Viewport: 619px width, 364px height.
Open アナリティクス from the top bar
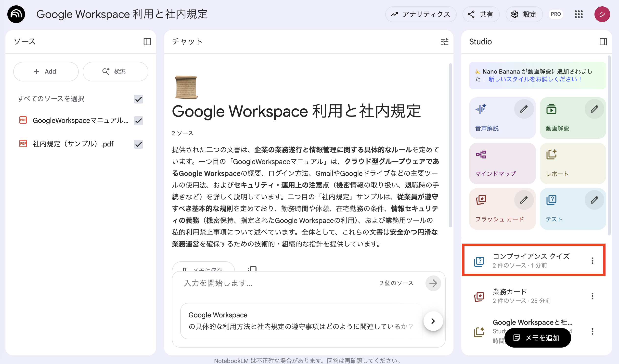click(421, 14)
